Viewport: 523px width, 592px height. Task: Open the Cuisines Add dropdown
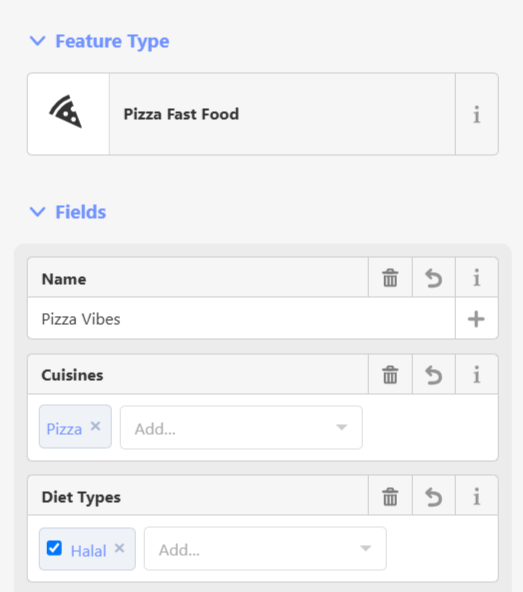pos(241,428)
